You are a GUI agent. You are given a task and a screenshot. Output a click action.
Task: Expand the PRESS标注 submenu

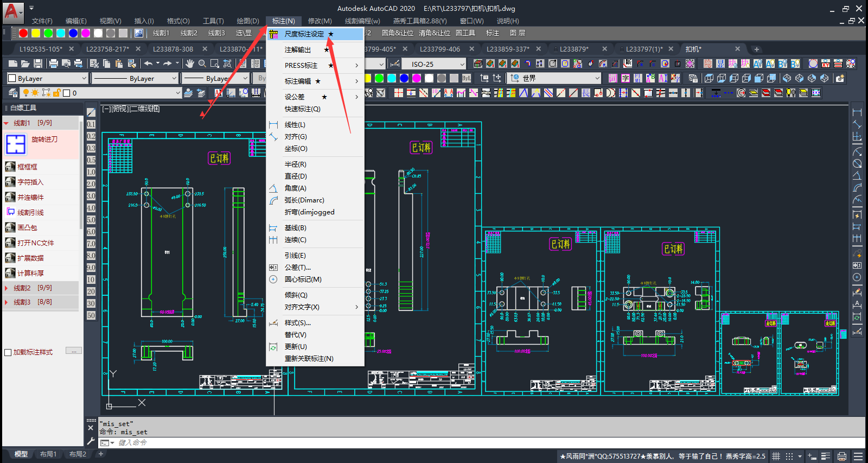tap(316, 65)
